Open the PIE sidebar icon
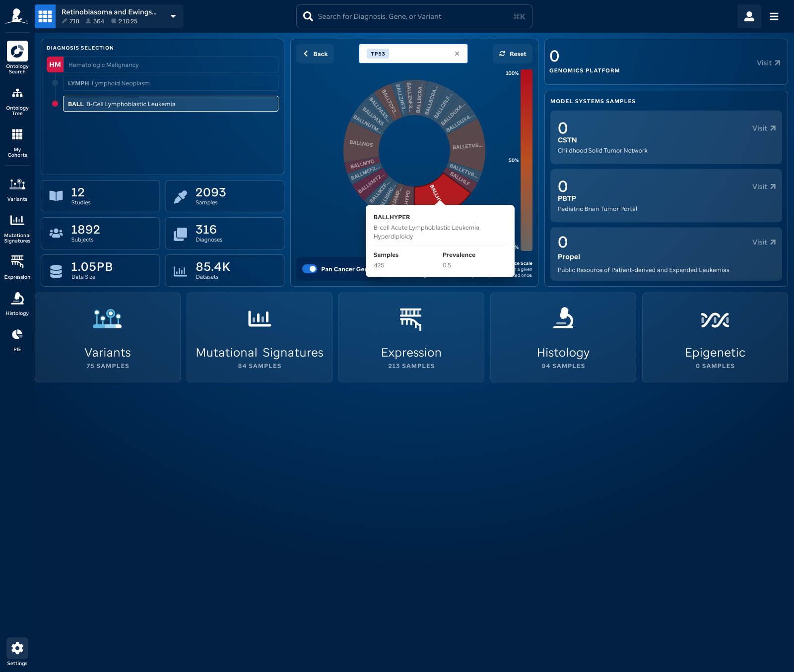Screen dimensions: 794x672 coord(17,340)
